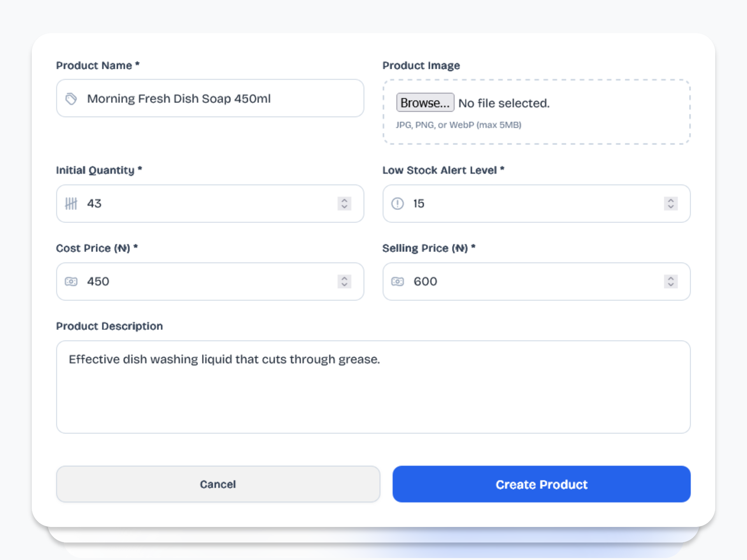
Task: Increase Initial Quantity with up arrow
Action: 344,200
